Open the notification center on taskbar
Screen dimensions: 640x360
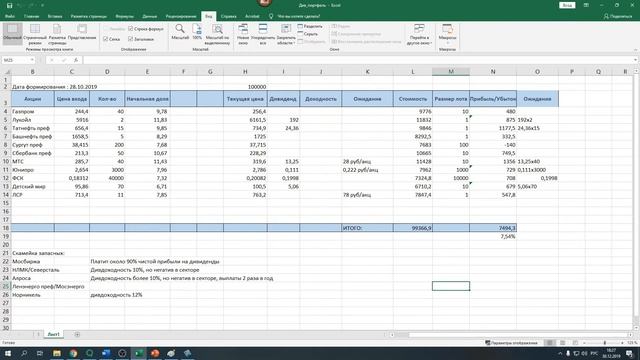pos(630,353)
